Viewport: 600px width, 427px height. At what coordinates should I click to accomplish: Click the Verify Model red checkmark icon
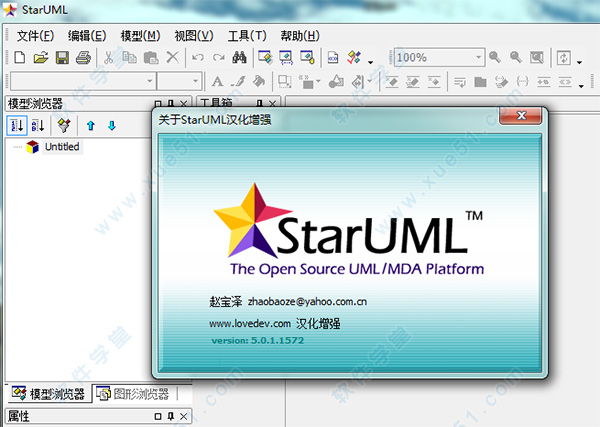pyautogui.click(x=354, y=58)
